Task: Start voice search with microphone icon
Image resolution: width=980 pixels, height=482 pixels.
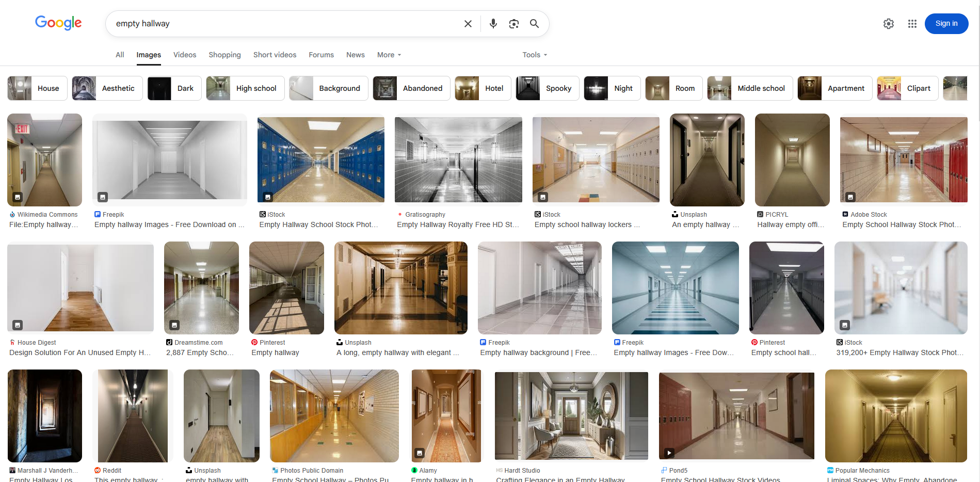Action: click(493, 24)
